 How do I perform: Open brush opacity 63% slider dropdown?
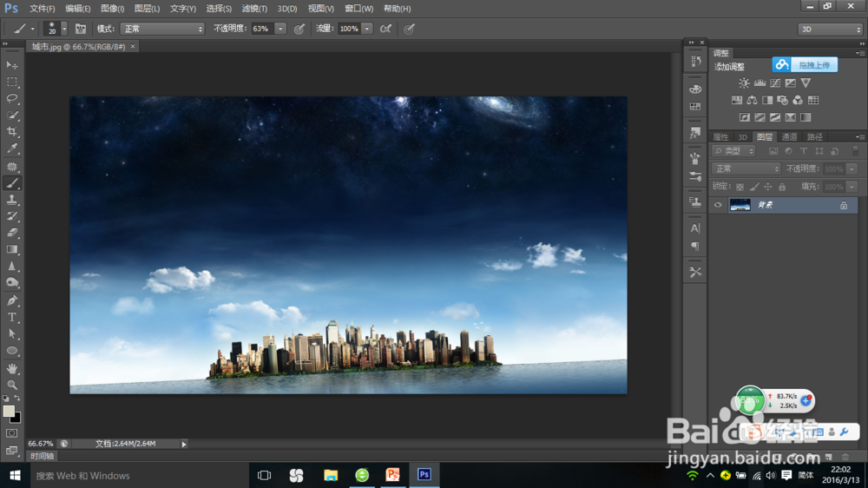click(280, 29)
